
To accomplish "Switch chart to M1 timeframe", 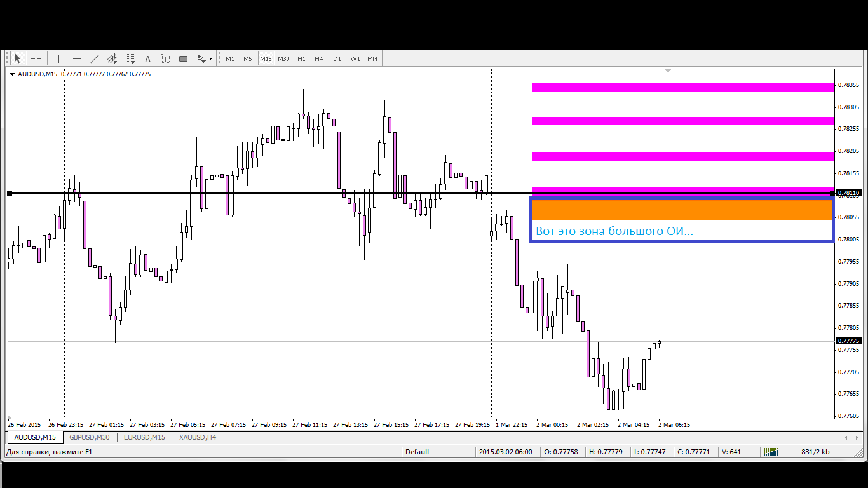I will (x=230, y=58).
